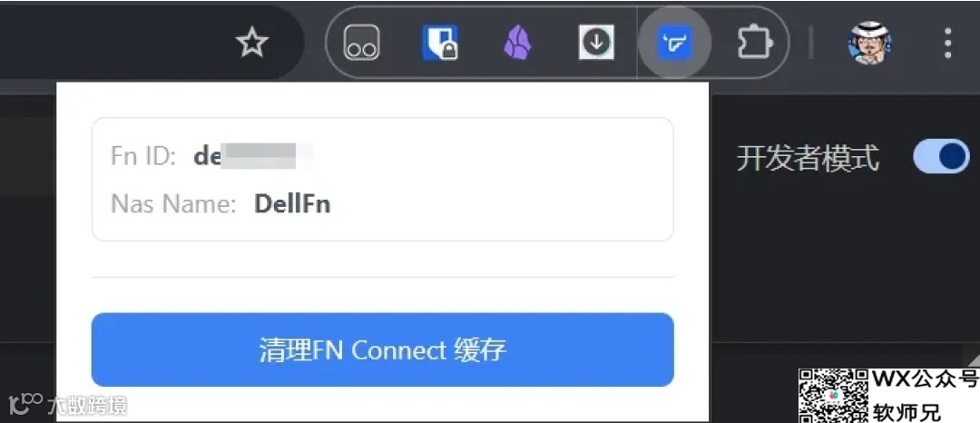Open the shield with lock extension
The image size is (980, 423).
(439, 43)
